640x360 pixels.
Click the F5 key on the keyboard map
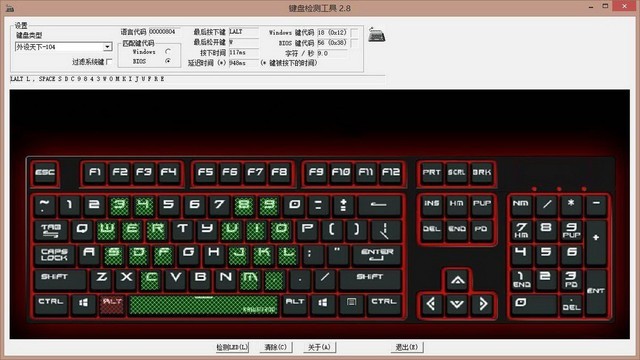[205, 173]
